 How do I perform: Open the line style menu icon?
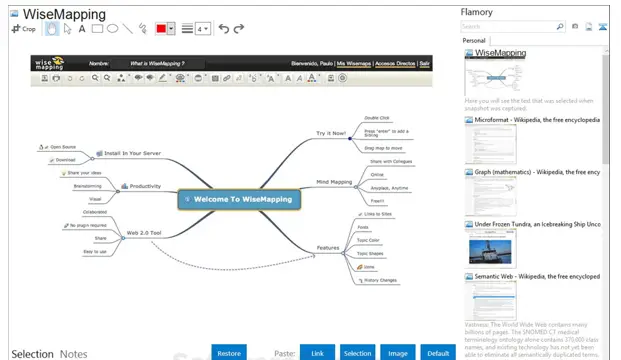pos(187,29)
